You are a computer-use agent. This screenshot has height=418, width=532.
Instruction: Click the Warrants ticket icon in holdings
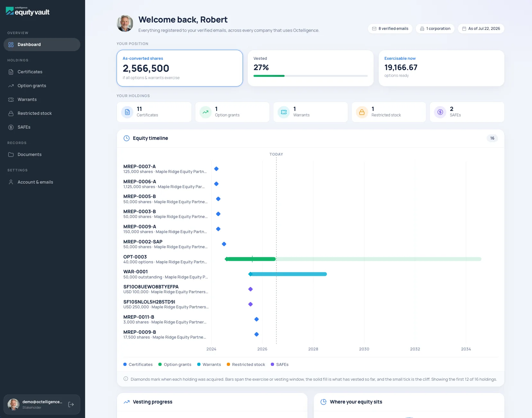click(x=284, y=112)
